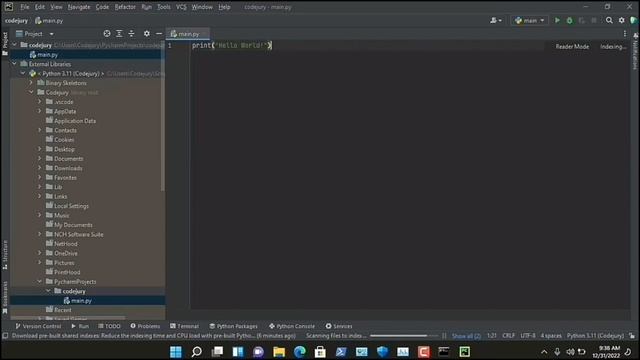Click the Windows Start button
This screenshot has width=640, height=360.
point(176,352)
